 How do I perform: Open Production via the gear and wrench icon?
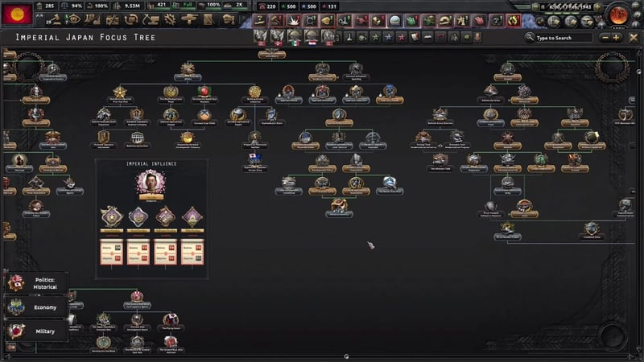[170, 19]
